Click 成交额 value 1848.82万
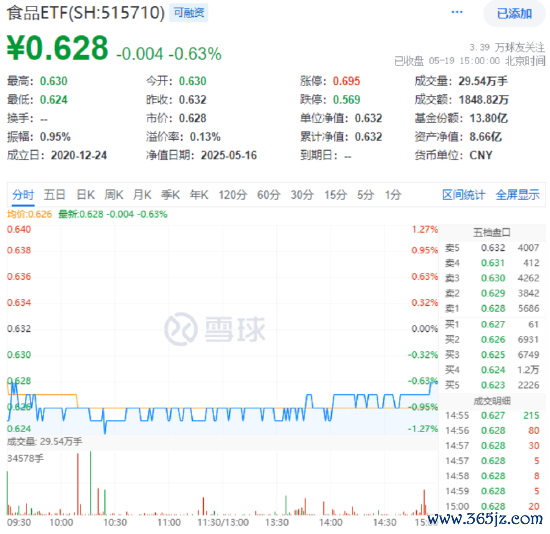This screenshot has height=534, width=550. [x=484, y=100]
